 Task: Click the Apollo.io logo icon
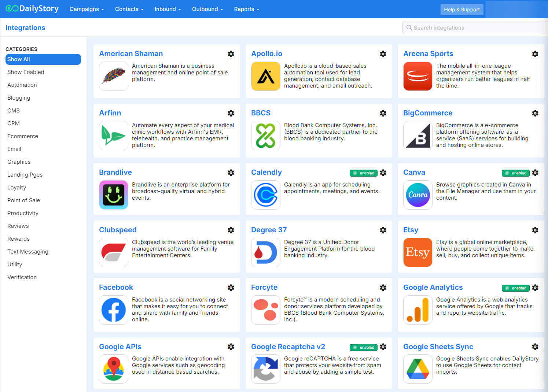tap(266, 76)
